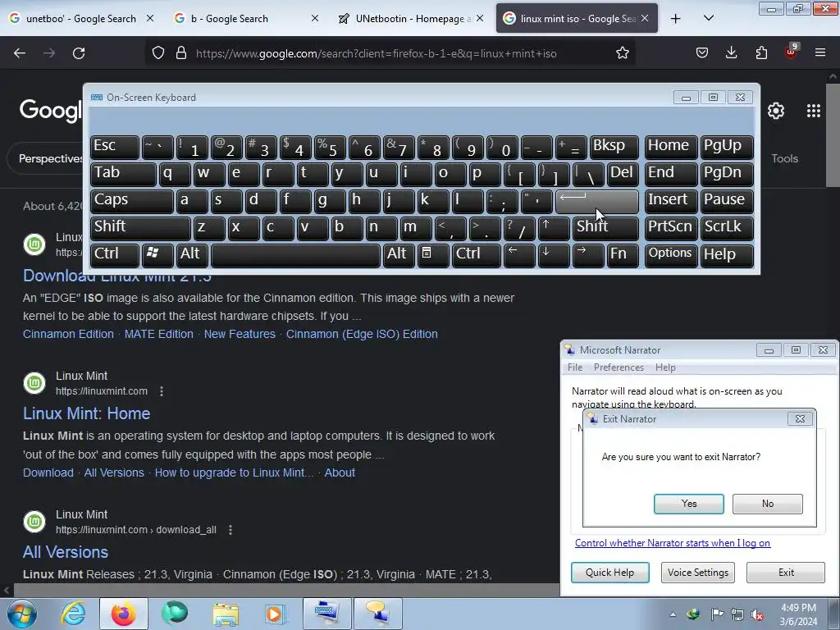
Task: Select the Perspectives search filter
Action: 50,158
